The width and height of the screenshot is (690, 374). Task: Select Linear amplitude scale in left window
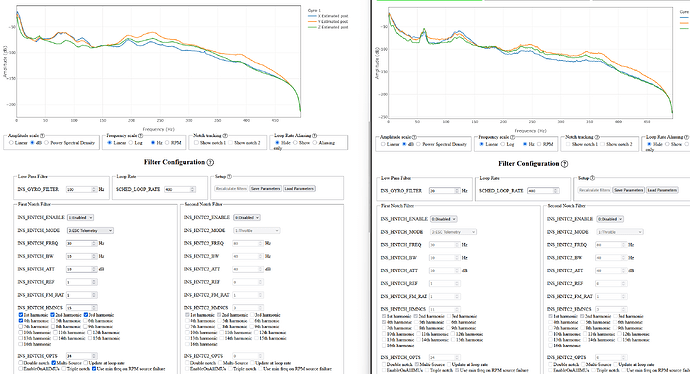click(11, 143)
